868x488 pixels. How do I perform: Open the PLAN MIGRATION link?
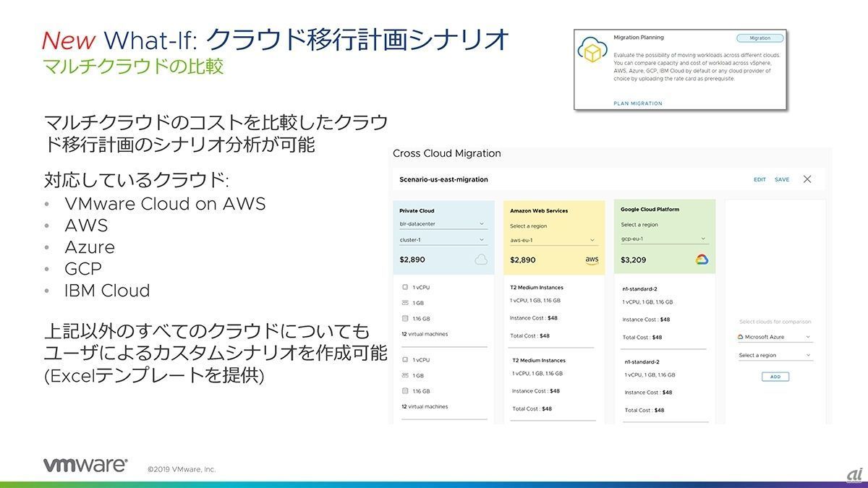coord(637,103)
